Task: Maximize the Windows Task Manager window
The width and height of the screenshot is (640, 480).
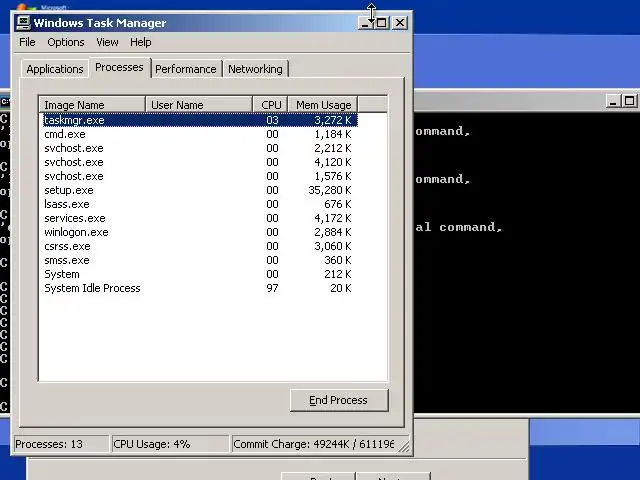Action: [382, 22]
